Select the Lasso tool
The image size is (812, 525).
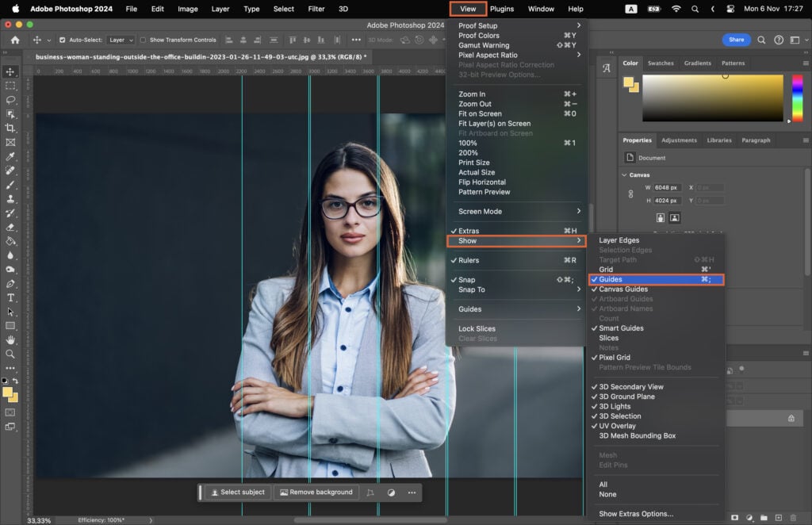10,100
